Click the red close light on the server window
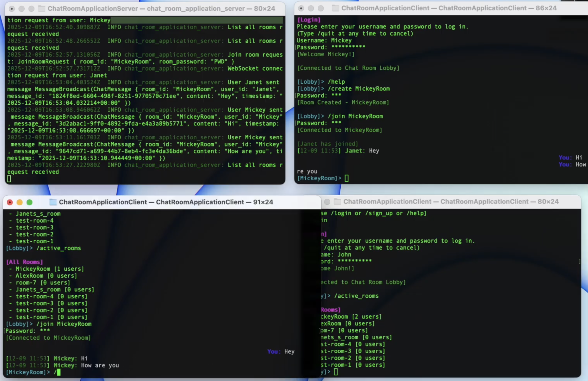 click(x=12, y=8)
